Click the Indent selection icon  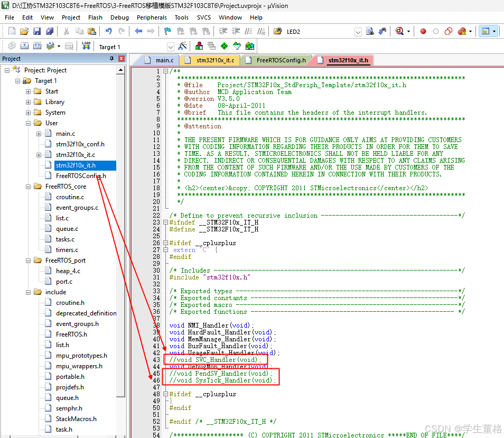click(223, 31)
